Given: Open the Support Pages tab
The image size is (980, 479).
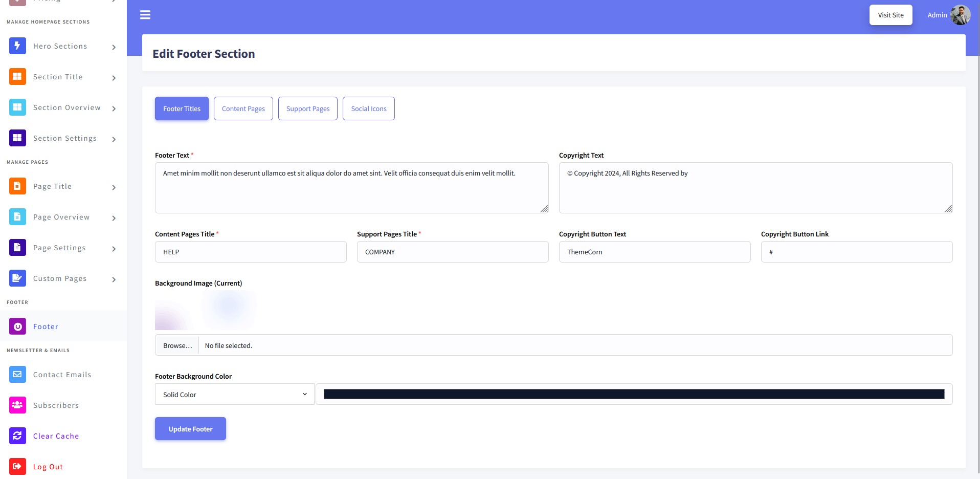Looking at the screenshot, I should pos(308,108).
